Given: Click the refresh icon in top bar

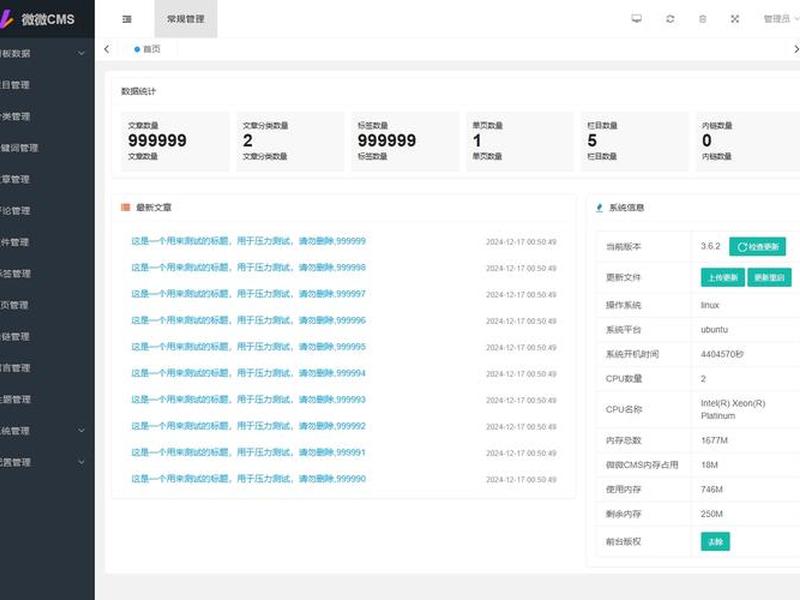Looking at the screenshot, I should pos(670,19).
